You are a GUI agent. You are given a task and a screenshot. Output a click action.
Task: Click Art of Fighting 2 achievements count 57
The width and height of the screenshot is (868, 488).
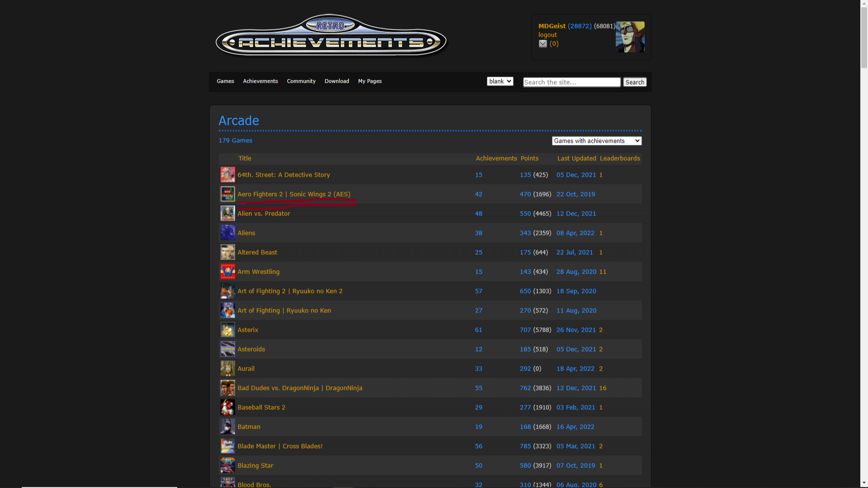pyautogui.click(x=479, y=291)
